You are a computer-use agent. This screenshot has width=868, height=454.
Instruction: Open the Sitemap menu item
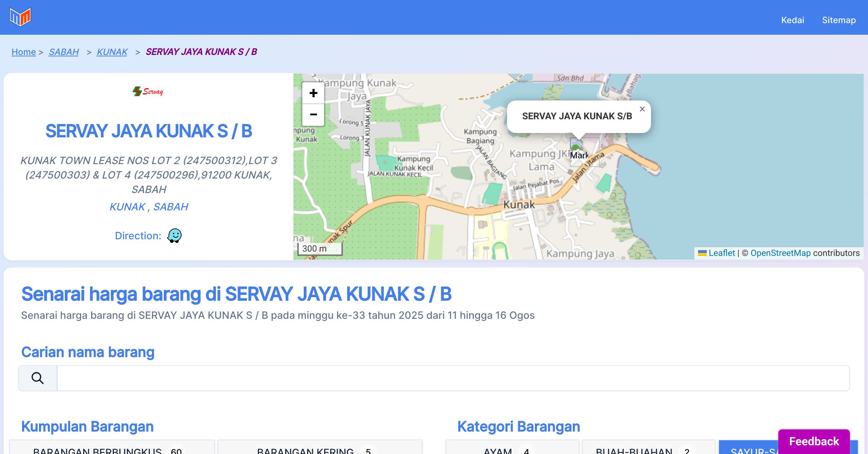pos(839,20)
